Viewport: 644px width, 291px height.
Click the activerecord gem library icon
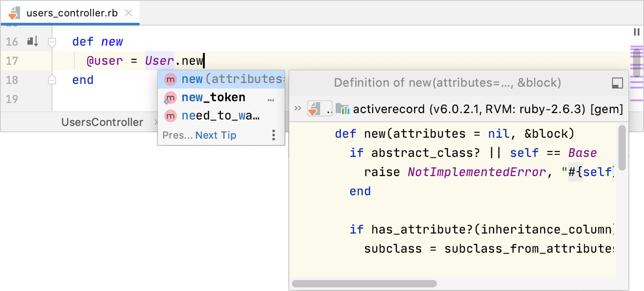click(342, 109)
